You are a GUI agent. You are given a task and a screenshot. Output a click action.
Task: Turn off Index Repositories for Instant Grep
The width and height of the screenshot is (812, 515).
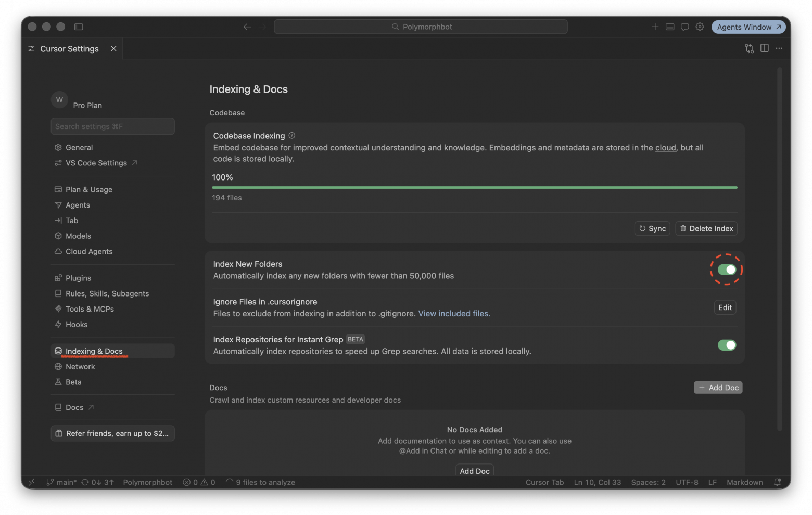(727, 345)
